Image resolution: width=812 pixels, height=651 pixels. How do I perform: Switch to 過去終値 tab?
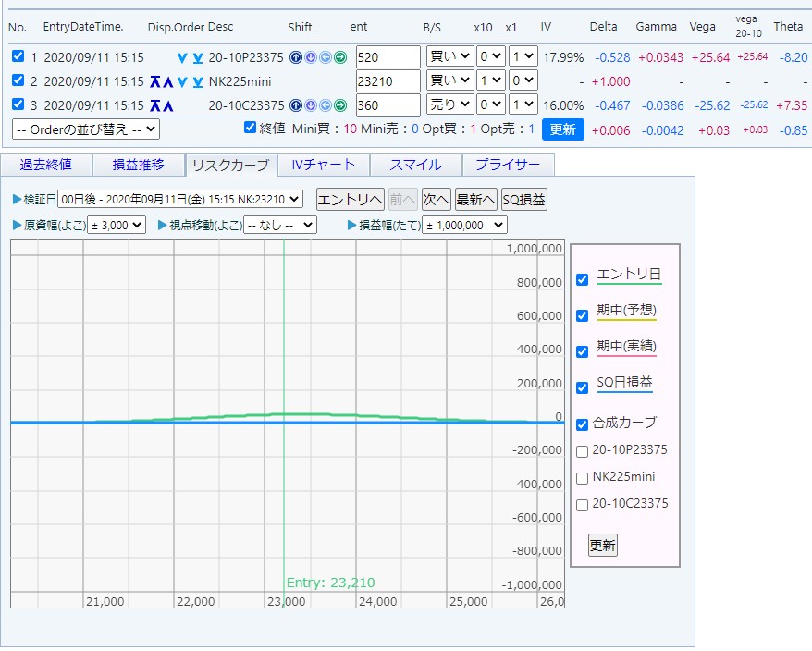click(x=46, y=165)
